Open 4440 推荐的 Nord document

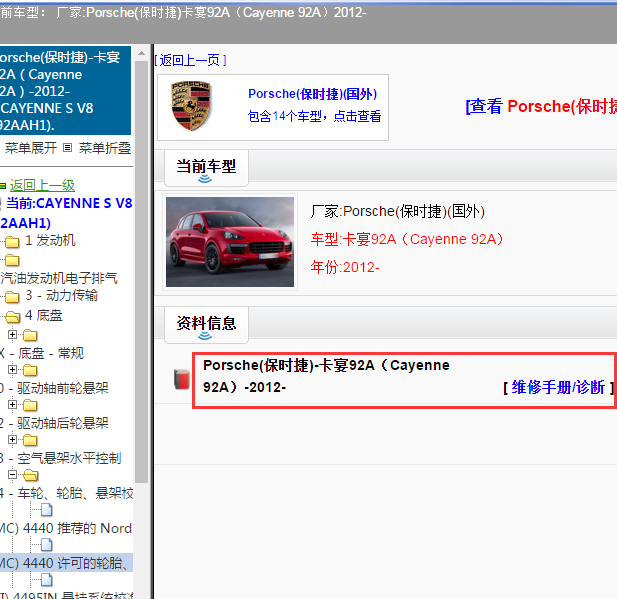[x=66, y=528]
